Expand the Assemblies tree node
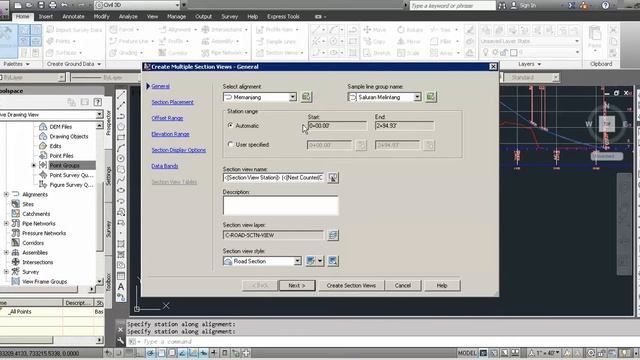The height and width of the screenshot is (360, 640). [x=6, y=252]
